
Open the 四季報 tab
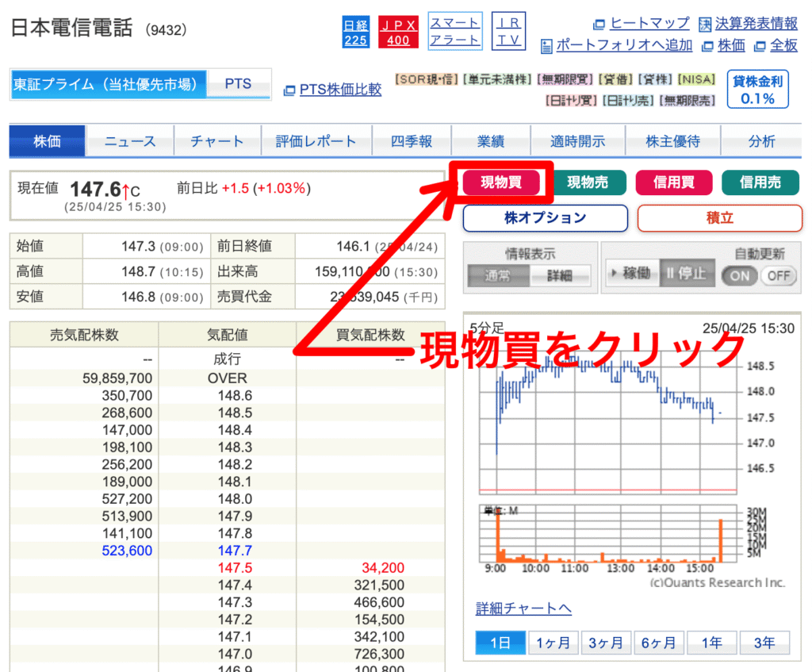[x=412, y=141]
